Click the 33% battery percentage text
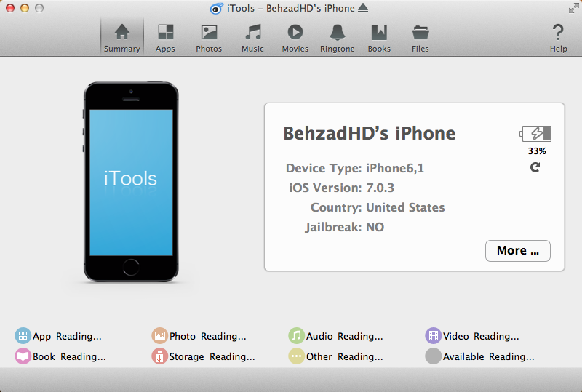The width and height of the screenshot is (582, 392). click(x=537, y=151)
